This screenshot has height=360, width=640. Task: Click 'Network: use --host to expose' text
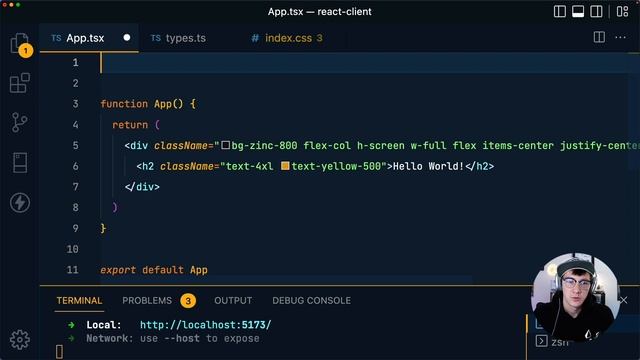tap(173, 338)
